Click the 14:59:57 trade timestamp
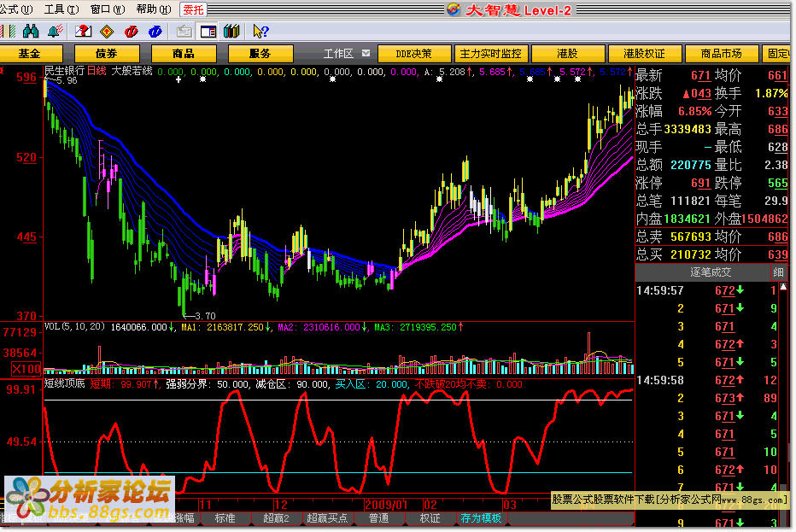Image resolution: width=796 pixels, height=532 pixels. 660,291
